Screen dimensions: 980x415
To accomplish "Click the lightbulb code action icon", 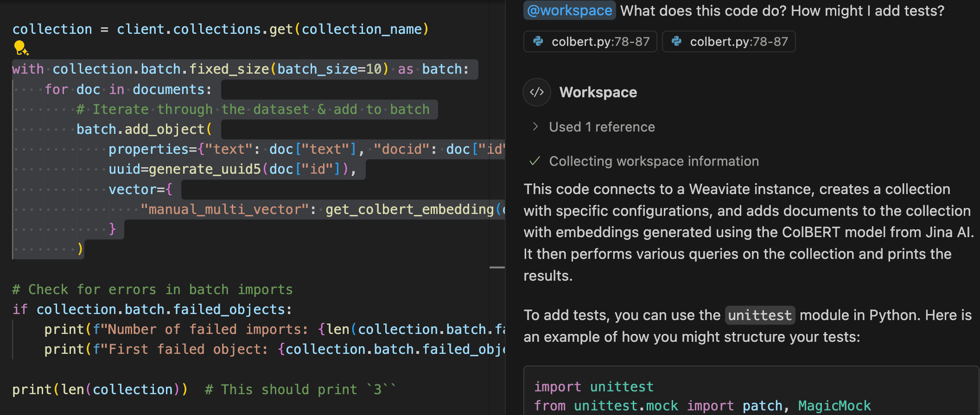I will [20, 48].
